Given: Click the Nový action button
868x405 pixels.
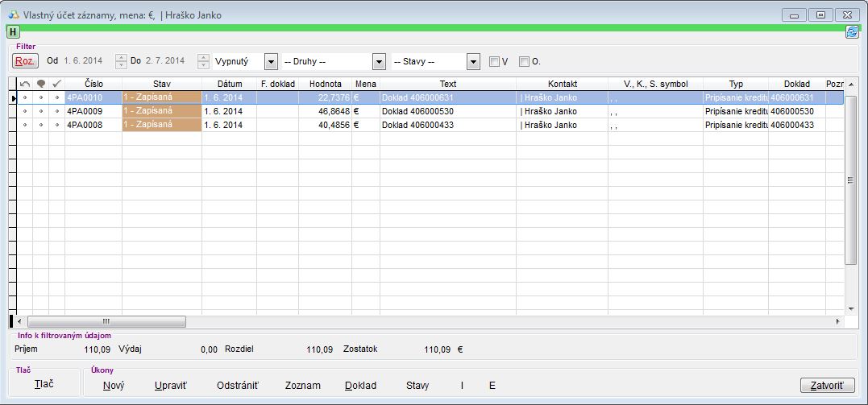Looking at the screenshot, I should tap(114, 385).
